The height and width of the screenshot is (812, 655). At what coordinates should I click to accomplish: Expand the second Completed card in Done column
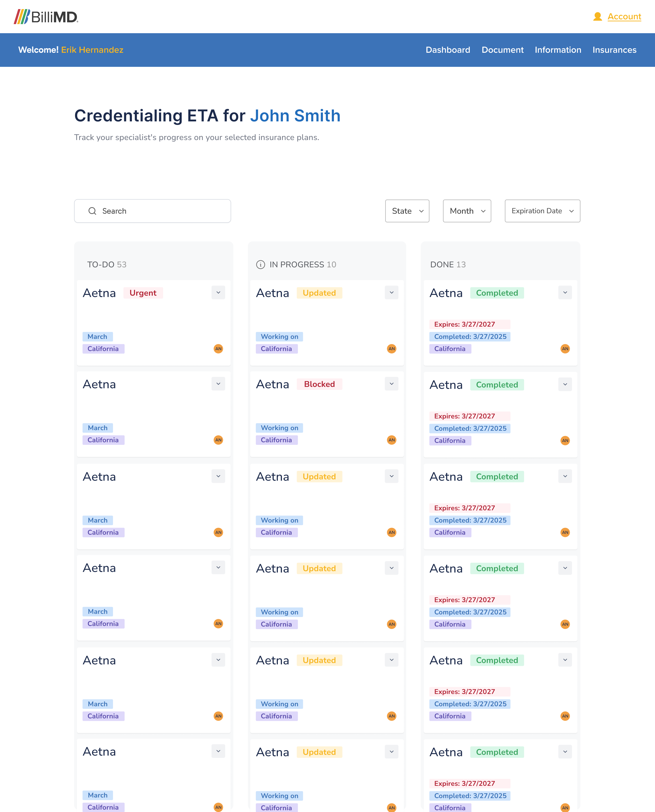[565, 384]
